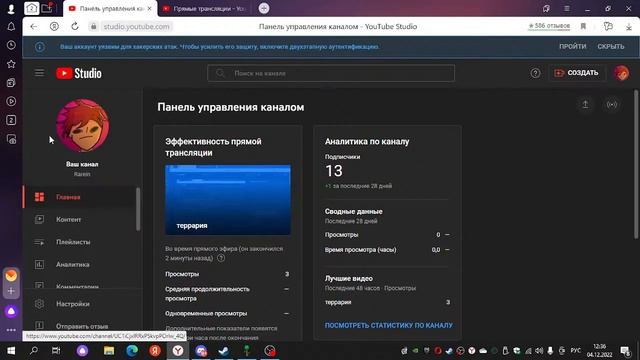Close the Панель управления каналом tab
Image resolution: width=640 pixels, height=360 pixels.
pos(150,9)
